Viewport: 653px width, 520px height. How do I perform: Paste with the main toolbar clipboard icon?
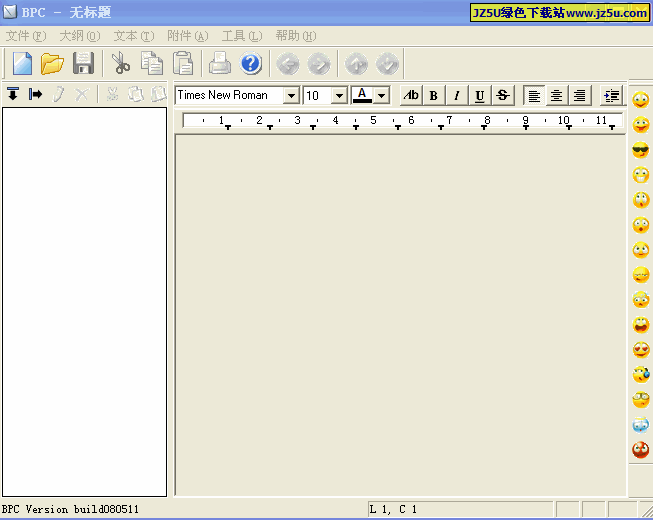183,63
